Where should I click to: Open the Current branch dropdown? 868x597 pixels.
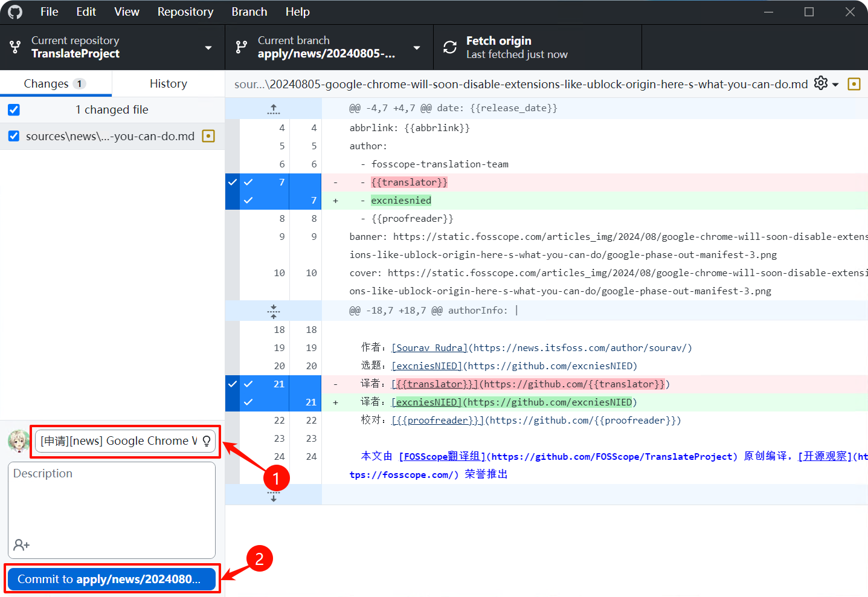tap(329, 47)
